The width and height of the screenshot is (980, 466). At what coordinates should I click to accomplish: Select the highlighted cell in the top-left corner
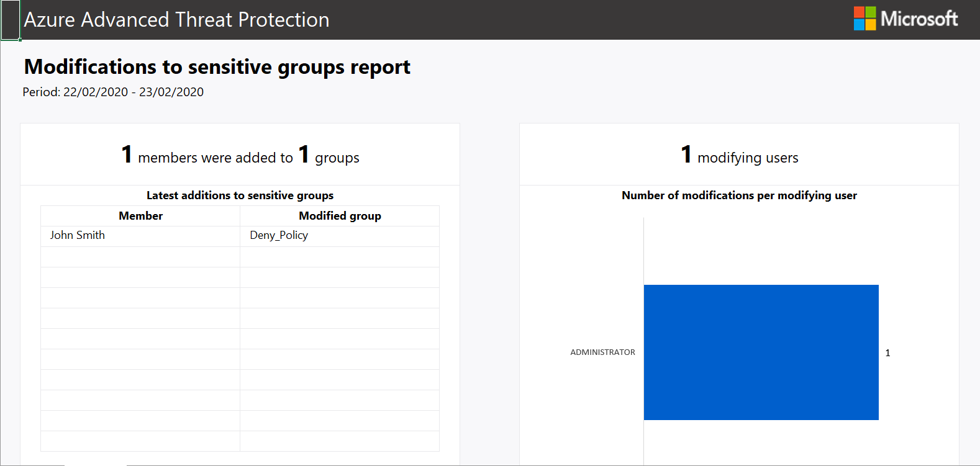tap(11, 20)
